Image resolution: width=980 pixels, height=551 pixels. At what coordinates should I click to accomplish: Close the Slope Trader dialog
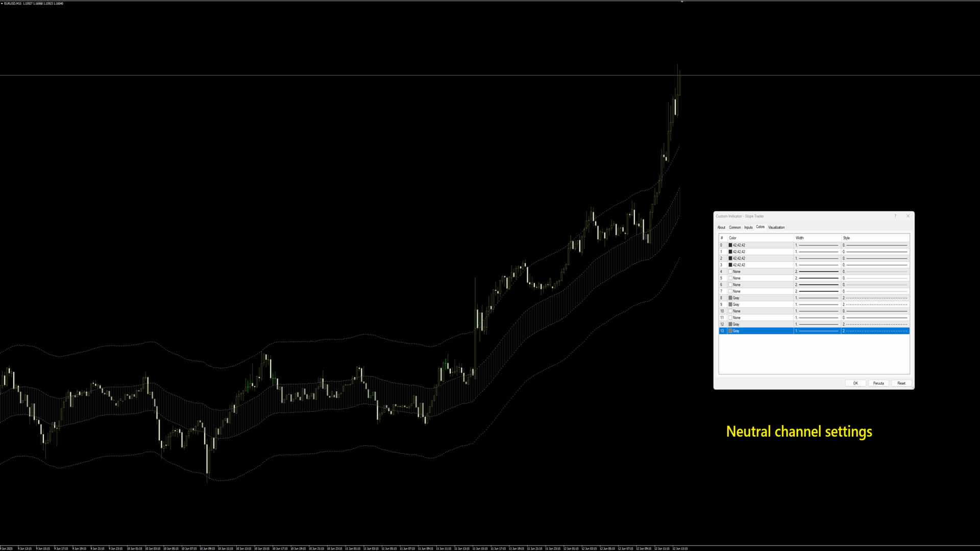pos(908,216)
